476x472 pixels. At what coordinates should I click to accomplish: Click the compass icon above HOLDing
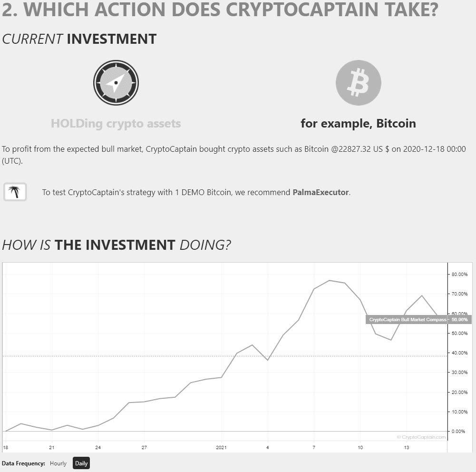pos(116,83)
